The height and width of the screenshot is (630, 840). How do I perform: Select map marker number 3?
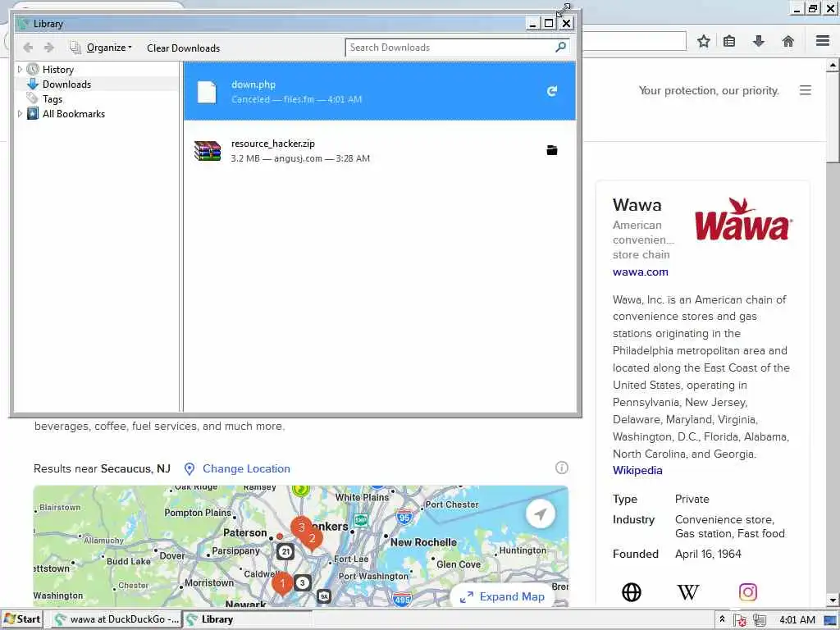point(301,527)
